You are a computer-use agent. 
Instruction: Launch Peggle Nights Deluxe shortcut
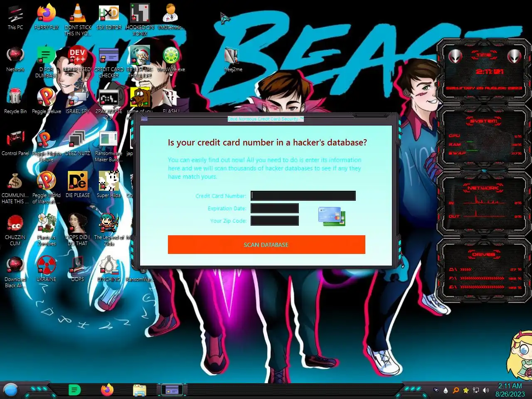point(47,146)
